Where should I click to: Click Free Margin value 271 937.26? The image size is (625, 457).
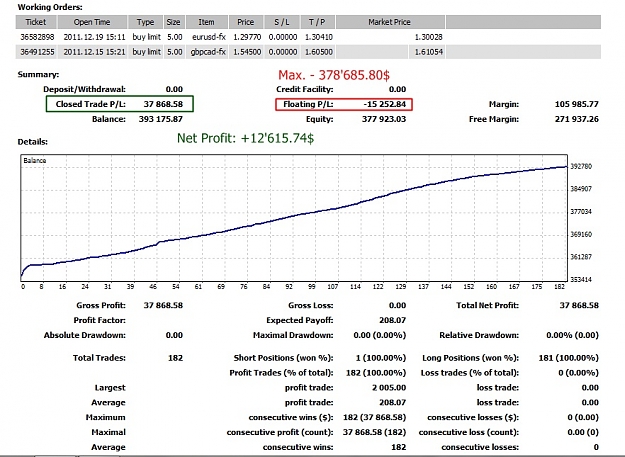(x=577, y=119)
